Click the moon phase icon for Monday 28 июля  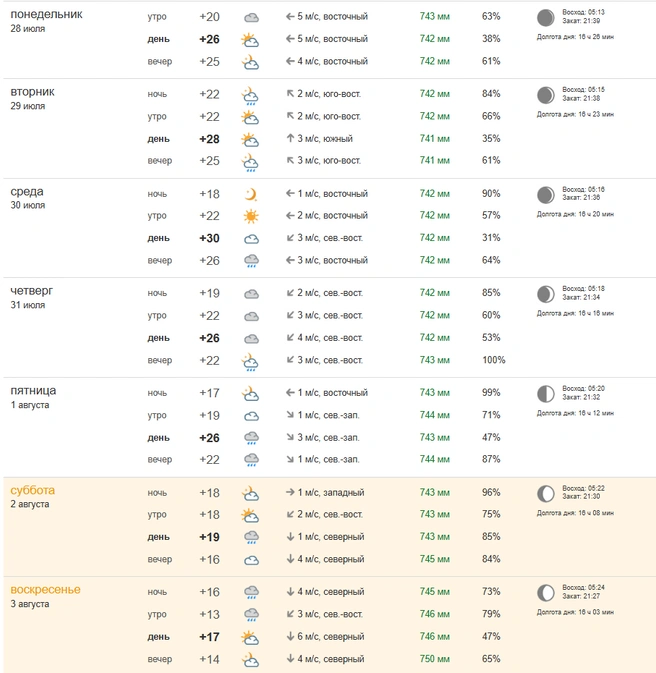(x=546, y=18)
